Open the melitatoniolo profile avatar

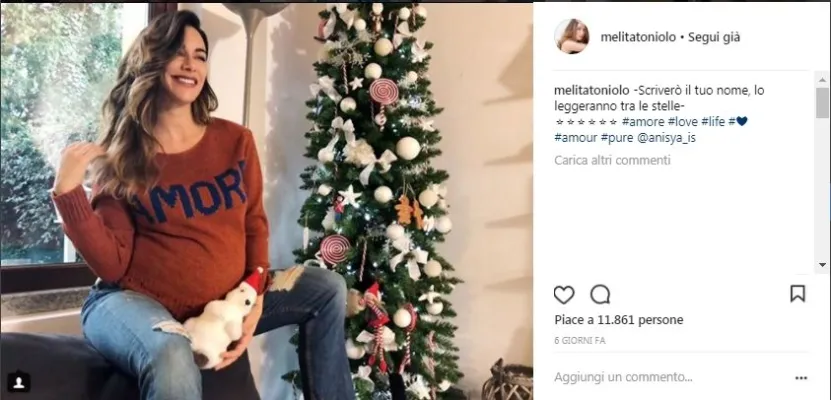tap(572, 37)
